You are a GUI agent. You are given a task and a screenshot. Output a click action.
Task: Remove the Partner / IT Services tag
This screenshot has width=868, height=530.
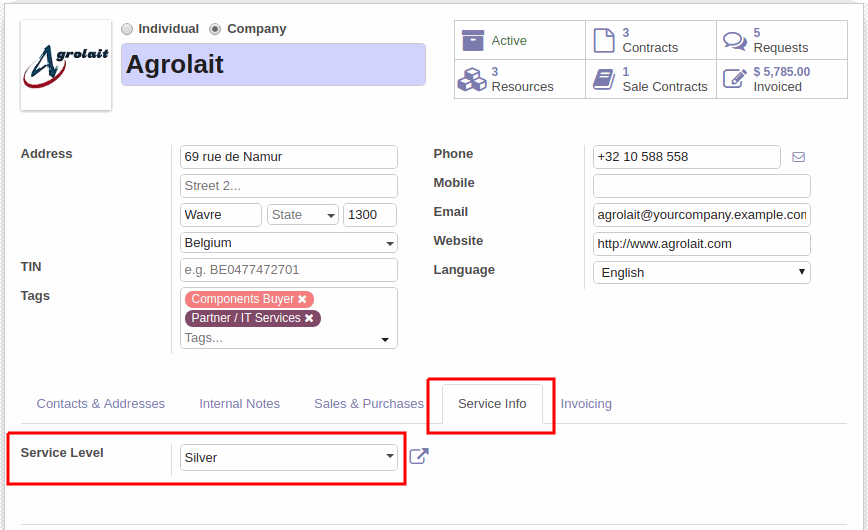pyautogui.click(x=309, y=318)
